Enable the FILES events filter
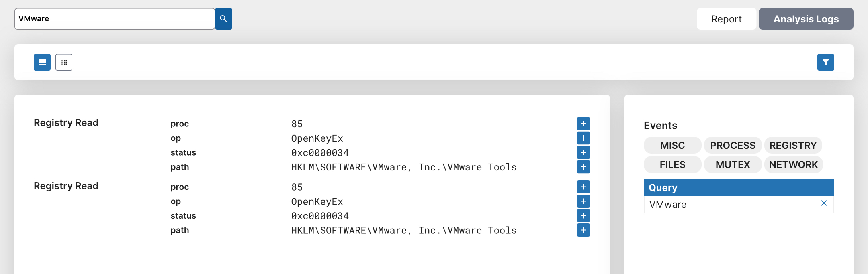 click(672, 164)
